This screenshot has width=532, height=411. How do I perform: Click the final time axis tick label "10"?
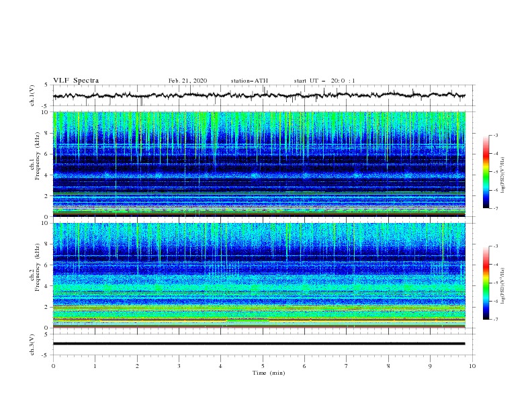[x=472, y=366]
